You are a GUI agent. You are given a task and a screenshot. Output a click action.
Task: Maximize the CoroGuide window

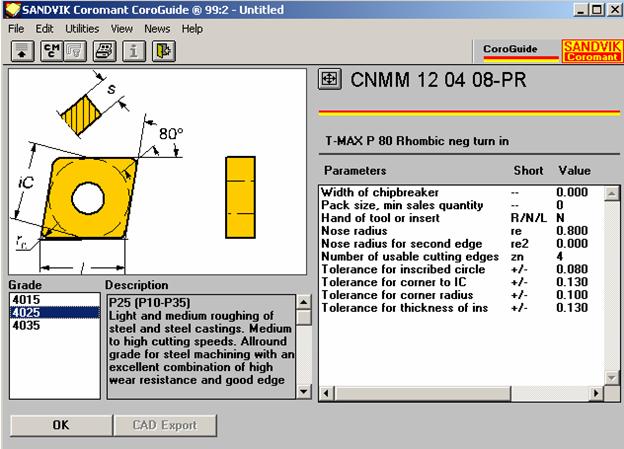click(x=597, y=10)
